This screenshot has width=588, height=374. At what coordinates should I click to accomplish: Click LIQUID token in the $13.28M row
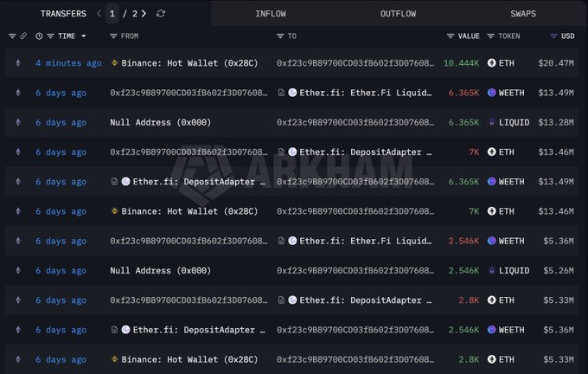coord(514,122)
